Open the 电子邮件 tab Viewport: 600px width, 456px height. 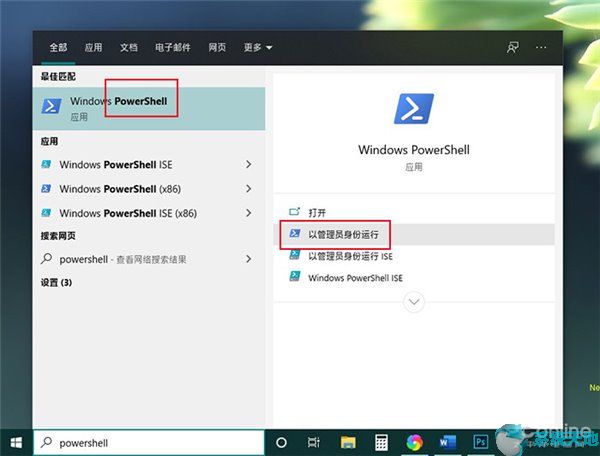tap(173, 47)
